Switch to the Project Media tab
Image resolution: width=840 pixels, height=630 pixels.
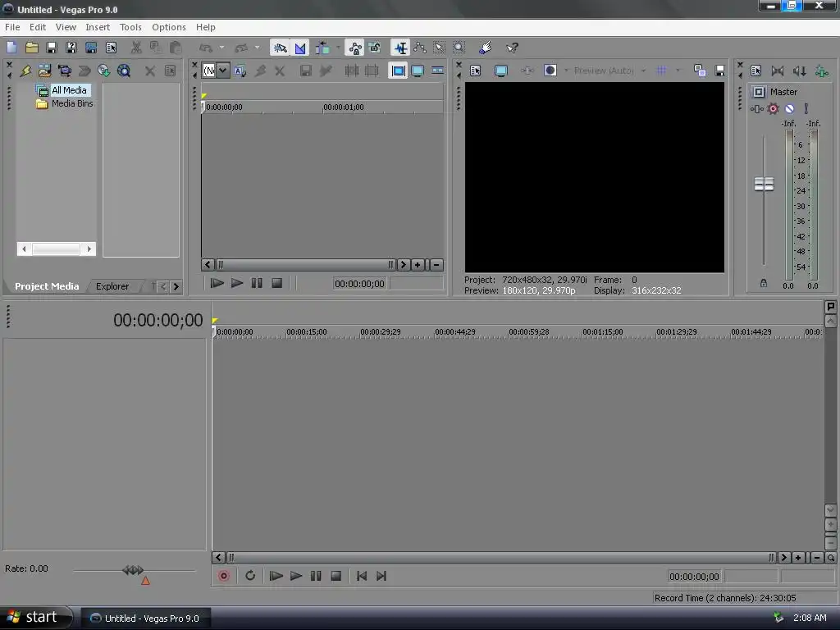coord(47,286)
